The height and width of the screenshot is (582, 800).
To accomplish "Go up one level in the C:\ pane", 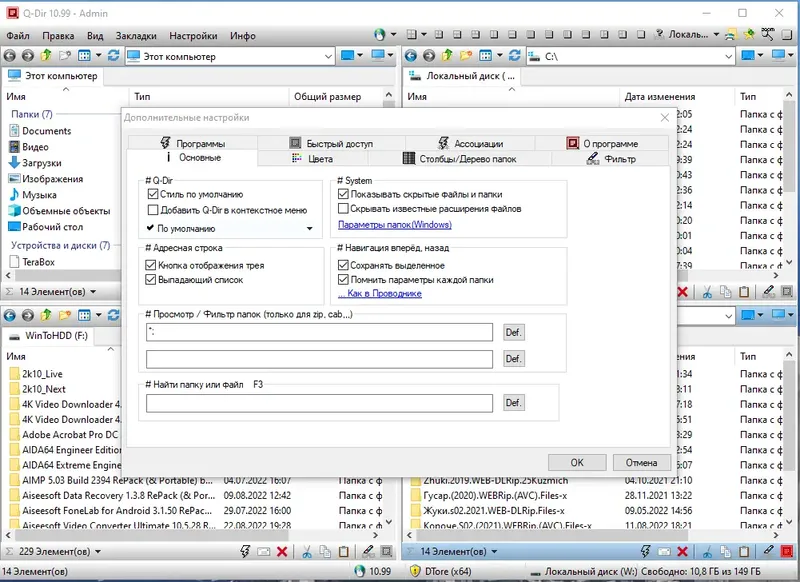I will [x=447, y=56].
